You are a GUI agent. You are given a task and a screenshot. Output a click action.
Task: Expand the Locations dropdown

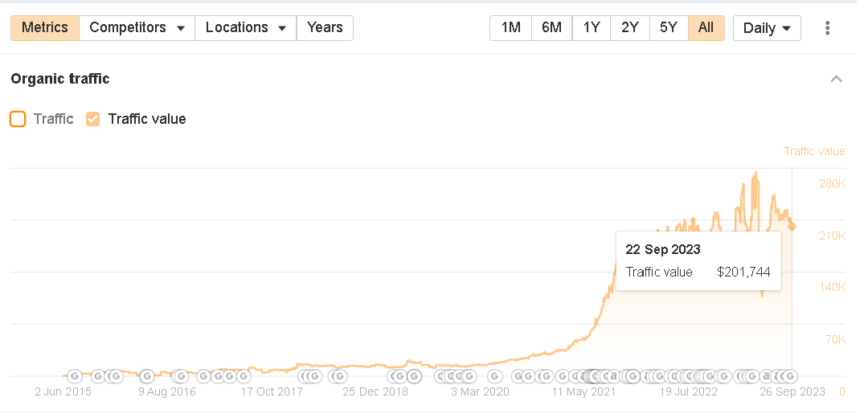245,28
